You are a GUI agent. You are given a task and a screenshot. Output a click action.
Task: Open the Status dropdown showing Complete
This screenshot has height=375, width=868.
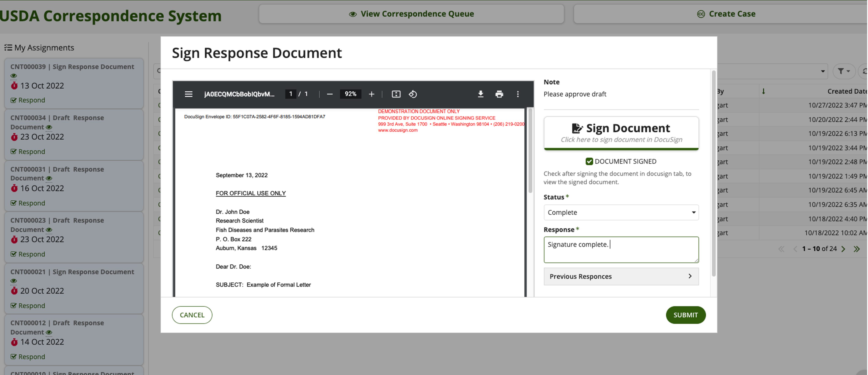tap(621, 212)
